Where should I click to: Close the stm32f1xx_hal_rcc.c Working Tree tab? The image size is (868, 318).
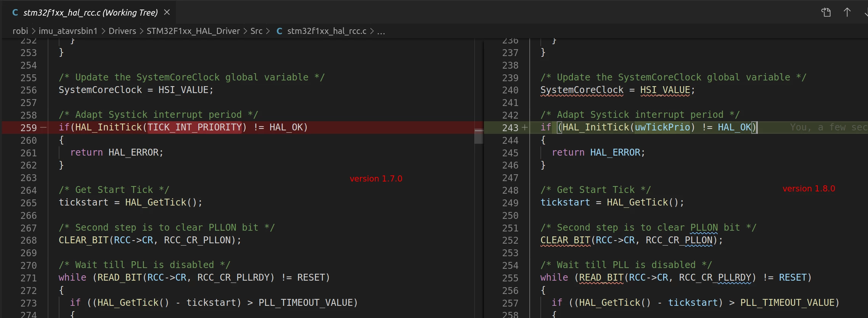167,12
